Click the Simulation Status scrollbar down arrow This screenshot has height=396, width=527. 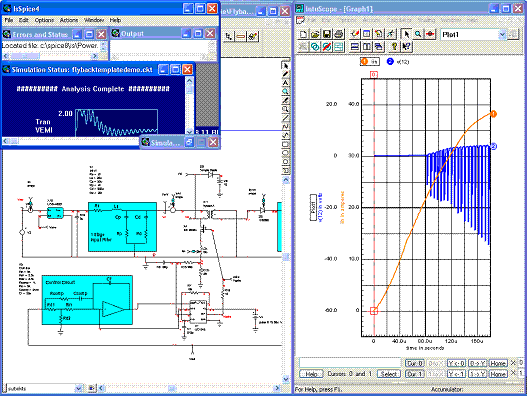click(190, 132)
